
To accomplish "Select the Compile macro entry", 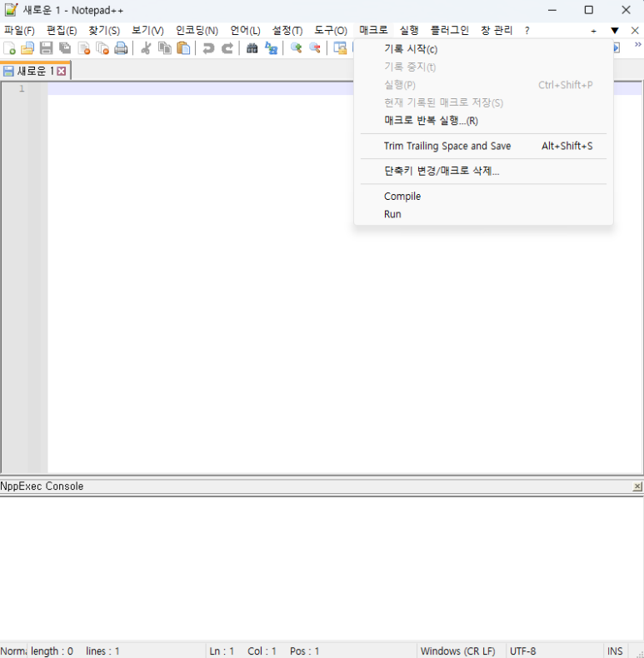I will click(484, 197).
